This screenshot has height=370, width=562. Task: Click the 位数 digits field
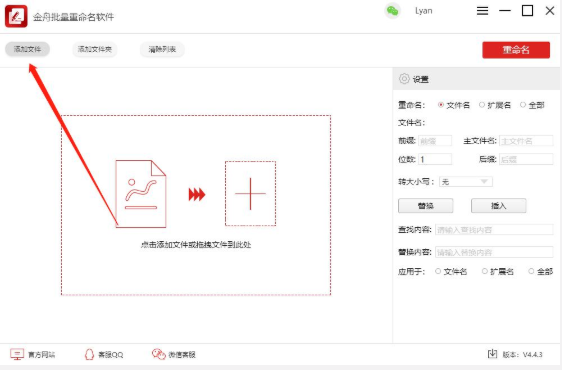click(435, 159)
